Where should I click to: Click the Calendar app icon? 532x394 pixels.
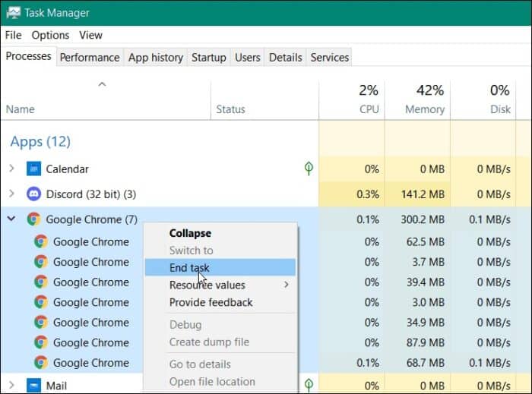(33, 169)
